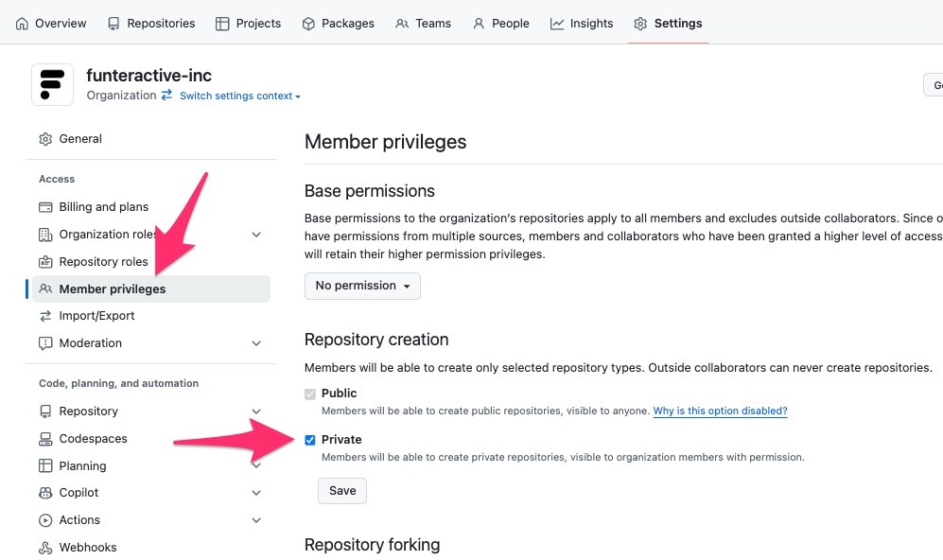Click the Planning table icon in sidebar
943x560 pixels.
pyautogui.click(x=45, y=466)
